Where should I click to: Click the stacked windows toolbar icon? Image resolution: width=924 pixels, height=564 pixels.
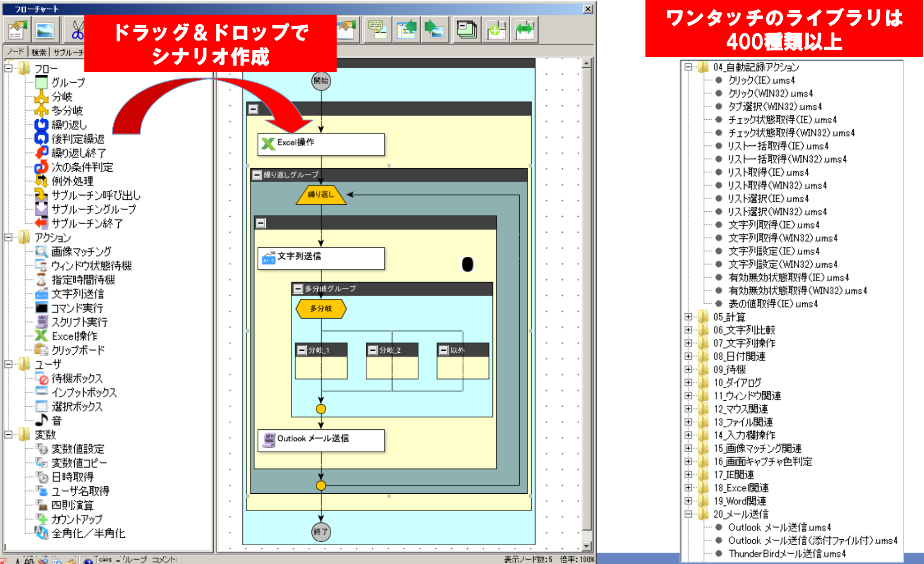click(x=466, y=30)
